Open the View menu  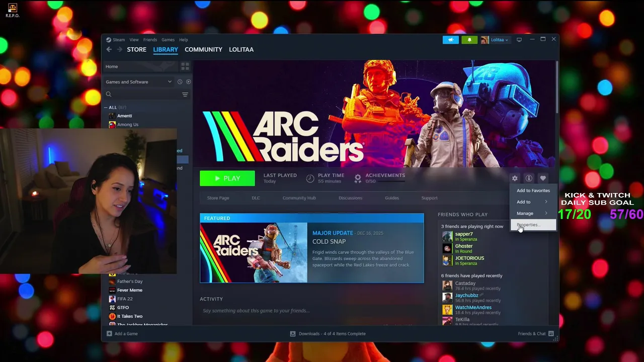tap(134, 40)
